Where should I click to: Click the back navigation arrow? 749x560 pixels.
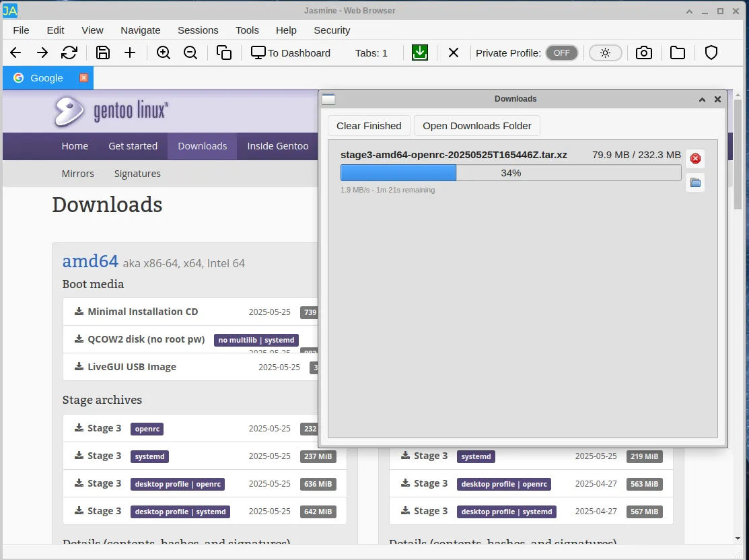point(15,53)
